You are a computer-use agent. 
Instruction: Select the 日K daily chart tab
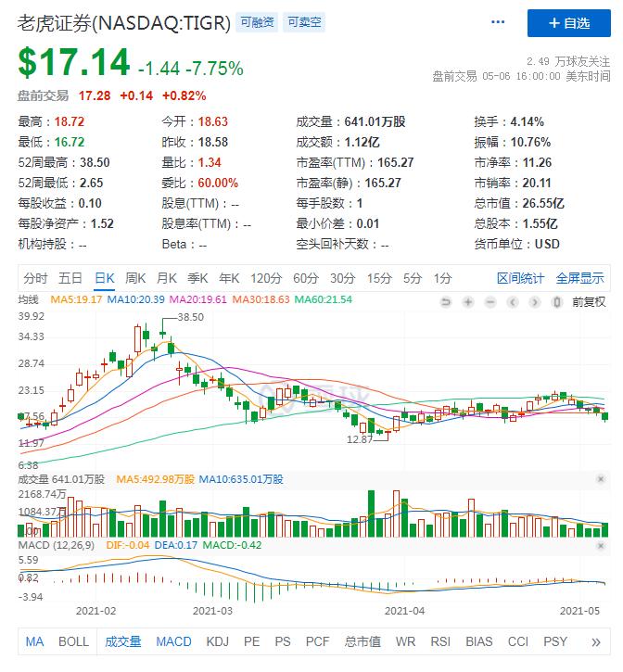(105, 279)
